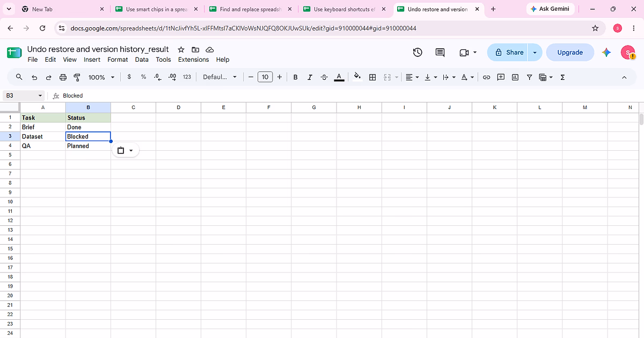The image size is (644, 338).
Task: Open the text color picker
Action: coord(339,77)
